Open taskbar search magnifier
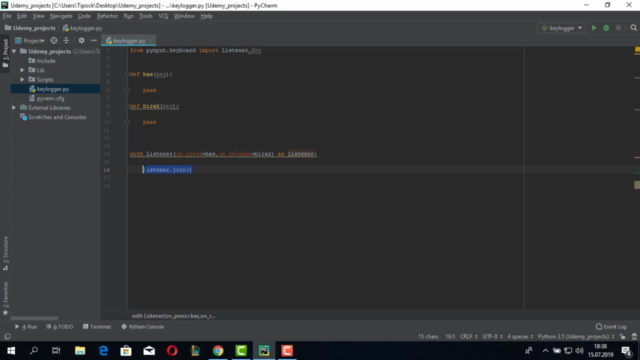This screenshot has height=360, width=640. pos(34,351)
